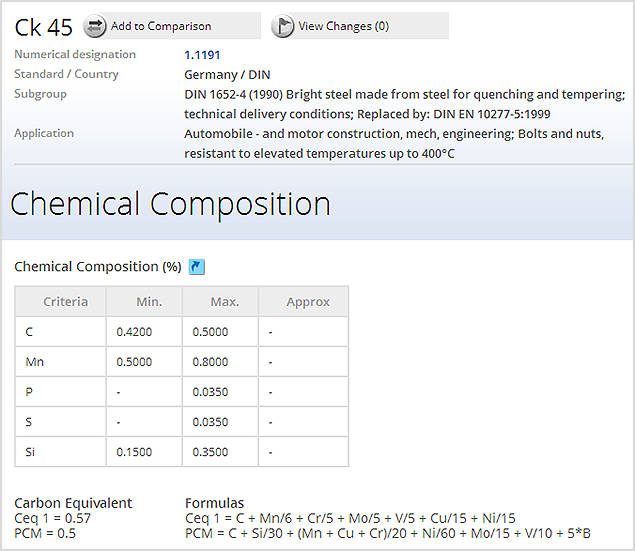Click the PCM formula text

[x=388, y=533]
